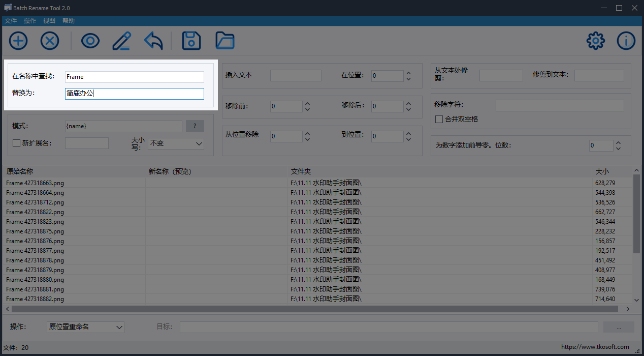Click the 目标 path input field
Viewport: 644px width, 356px height.
click(389, 327)
